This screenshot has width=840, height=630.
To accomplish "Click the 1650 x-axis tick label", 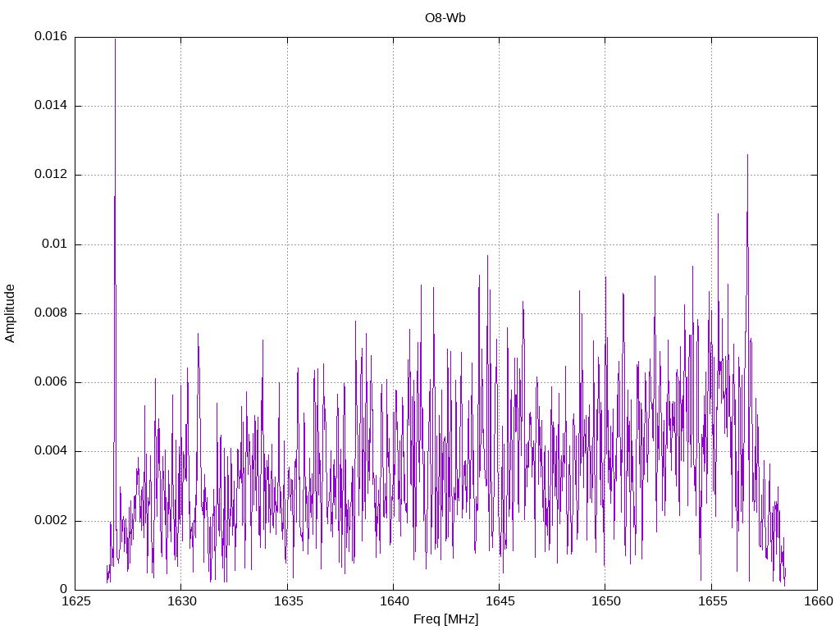I will 605,601.
